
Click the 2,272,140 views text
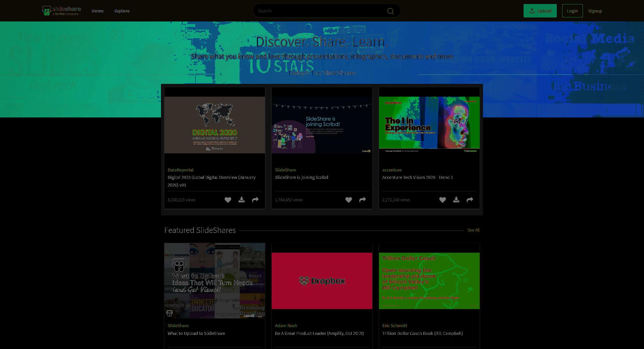(396, 200)
